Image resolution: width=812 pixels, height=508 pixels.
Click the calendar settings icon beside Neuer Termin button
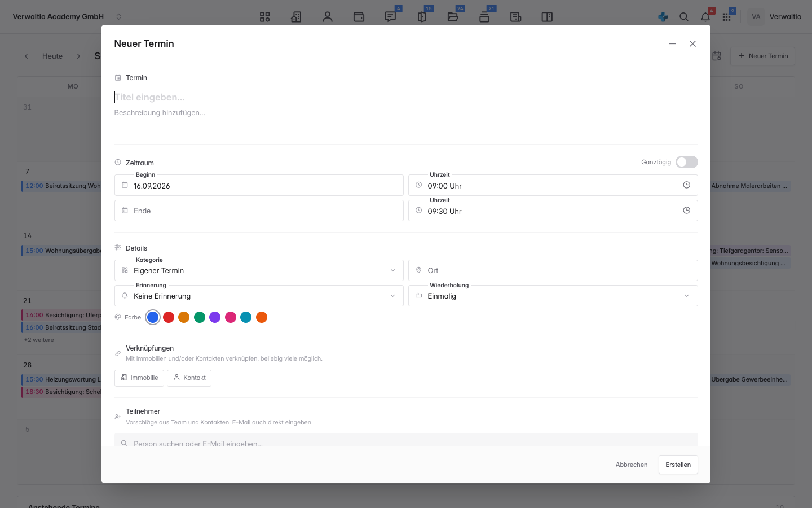pos(717,56)
